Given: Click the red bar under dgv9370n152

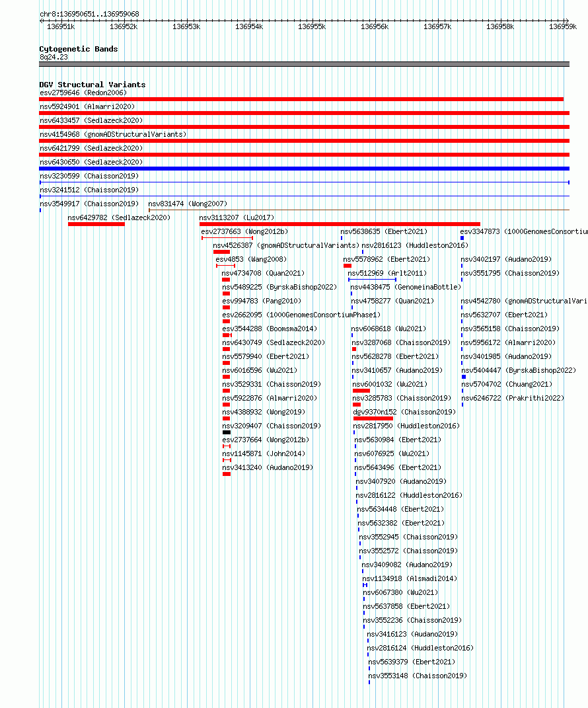Looking at the screenshot, I should [373, 418].
